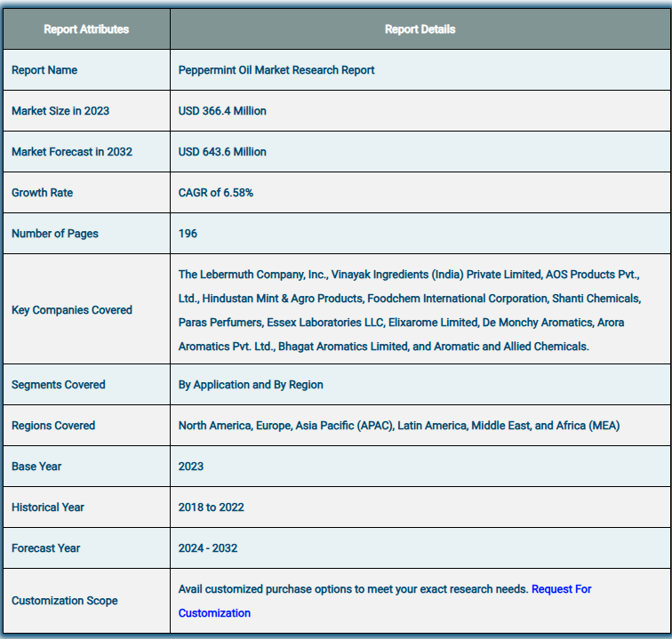Click the Base Year value '2023'
This screenshot has height=639, width=672.
point(191,467)
